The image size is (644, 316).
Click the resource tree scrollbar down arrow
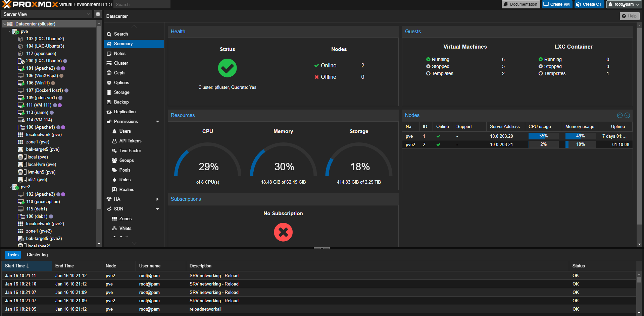pyautogui.click(x=99, y=244)
